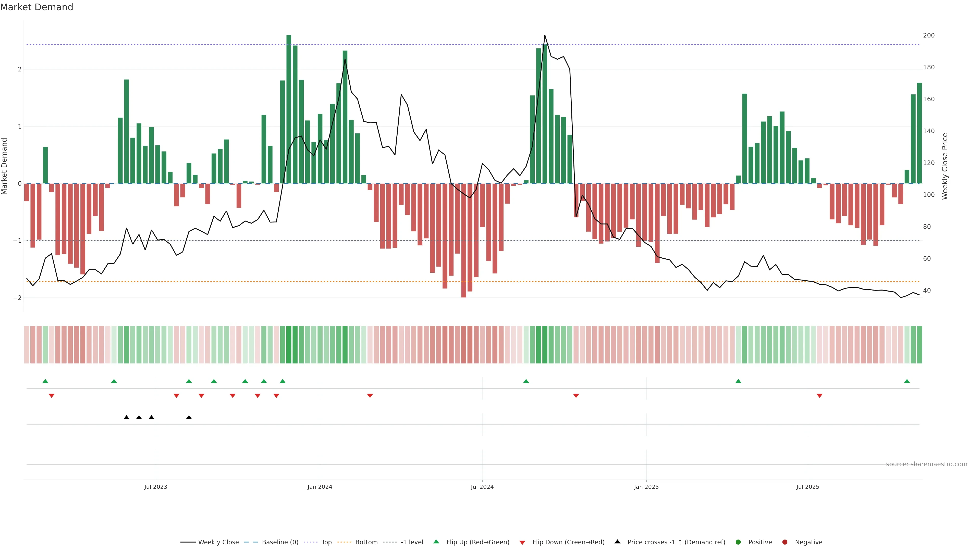Click the rightmost black price-cross triangle marker
This screenshot has height=551, width=980.
coord(189,418)
